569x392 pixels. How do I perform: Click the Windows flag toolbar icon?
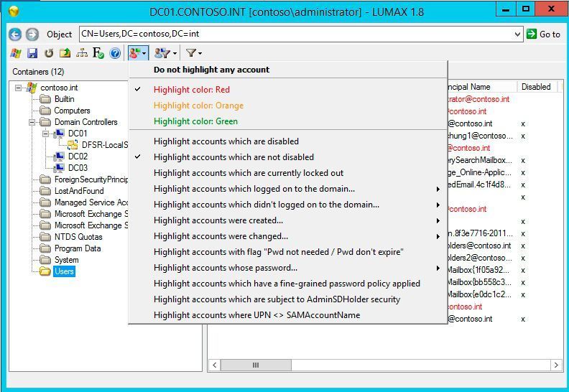16,53
